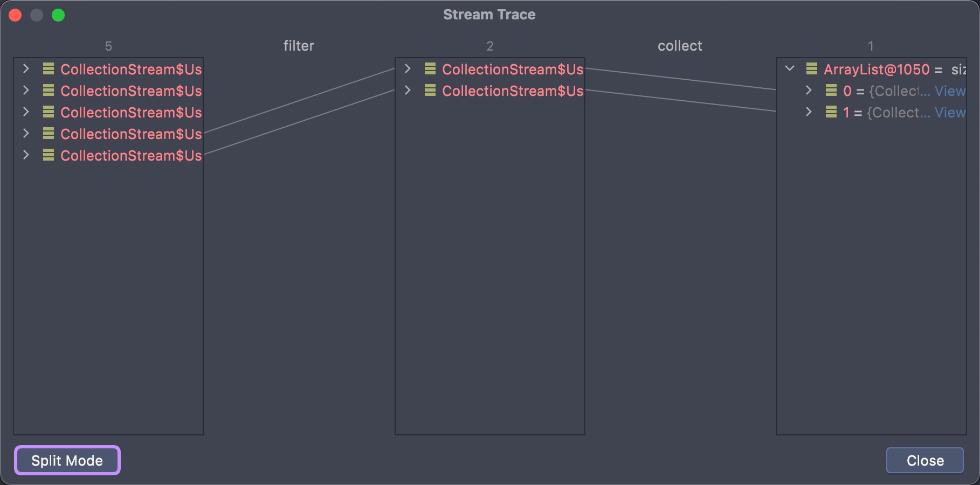Click the icon next to index 0 entry

[831, 91]
